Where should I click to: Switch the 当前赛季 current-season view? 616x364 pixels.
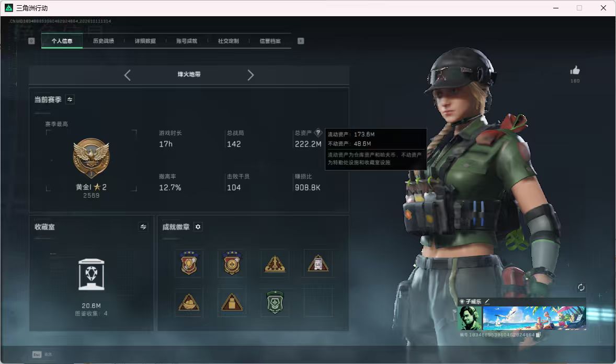click(70, 99)
